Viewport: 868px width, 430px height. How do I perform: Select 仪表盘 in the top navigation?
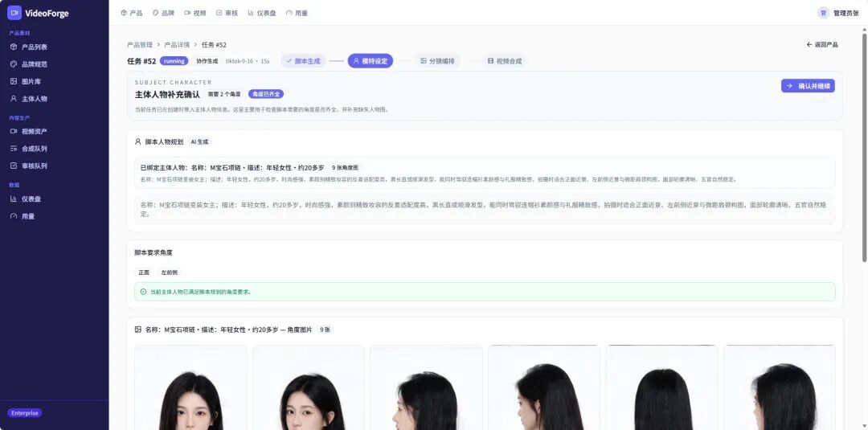(262, 13)
